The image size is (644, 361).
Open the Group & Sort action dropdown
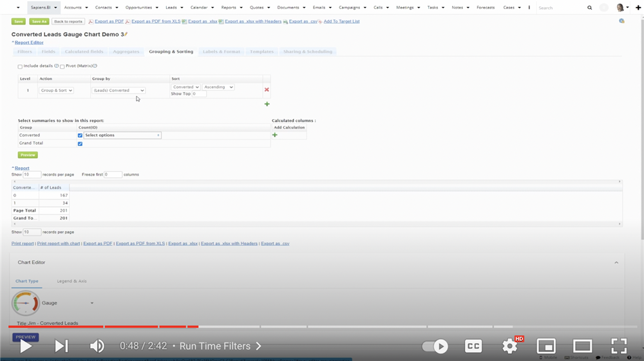click(x=57, y=91)
